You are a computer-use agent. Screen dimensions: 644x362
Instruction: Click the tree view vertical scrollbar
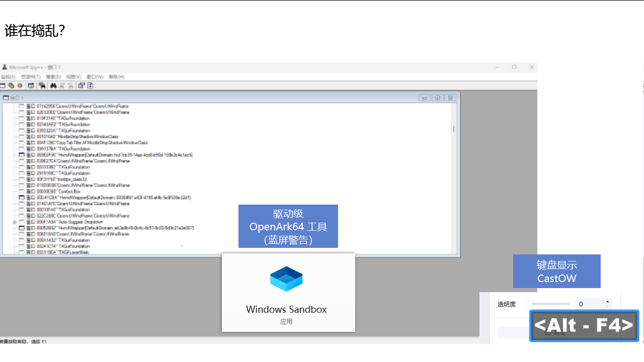(454, 129)
